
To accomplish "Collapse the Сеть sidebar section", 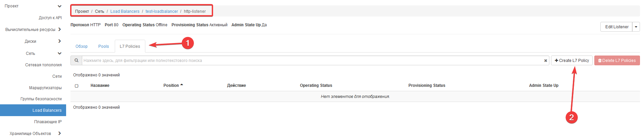I will (x=59, y=53).
